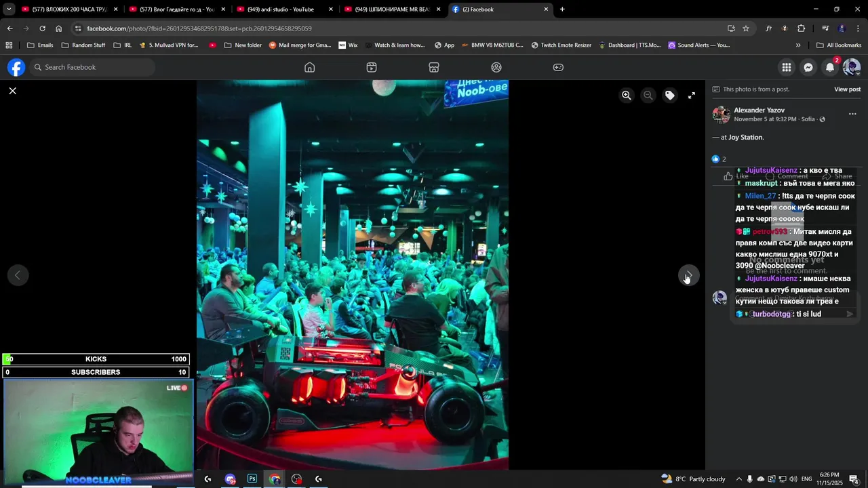Open the tab search dropdown
Image resolution: width=868 pixels, height=488 pixels.
9,9
